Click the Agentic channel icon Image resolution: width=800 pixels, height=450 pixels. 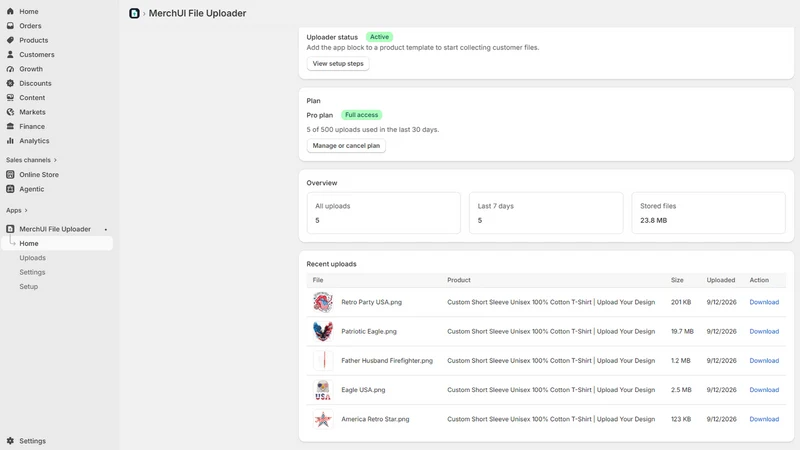tap(10, 189)
